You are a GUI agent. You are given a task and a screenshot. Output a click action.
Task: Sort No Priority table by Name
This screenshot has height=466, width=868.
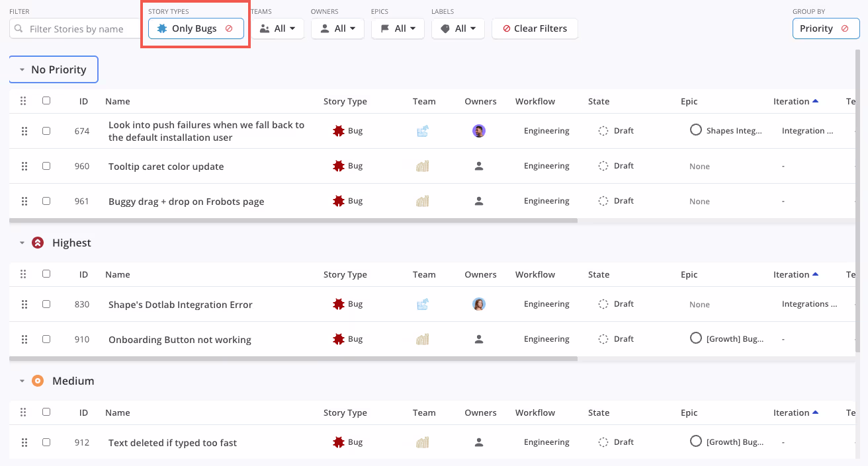click(x=118, y=101)
